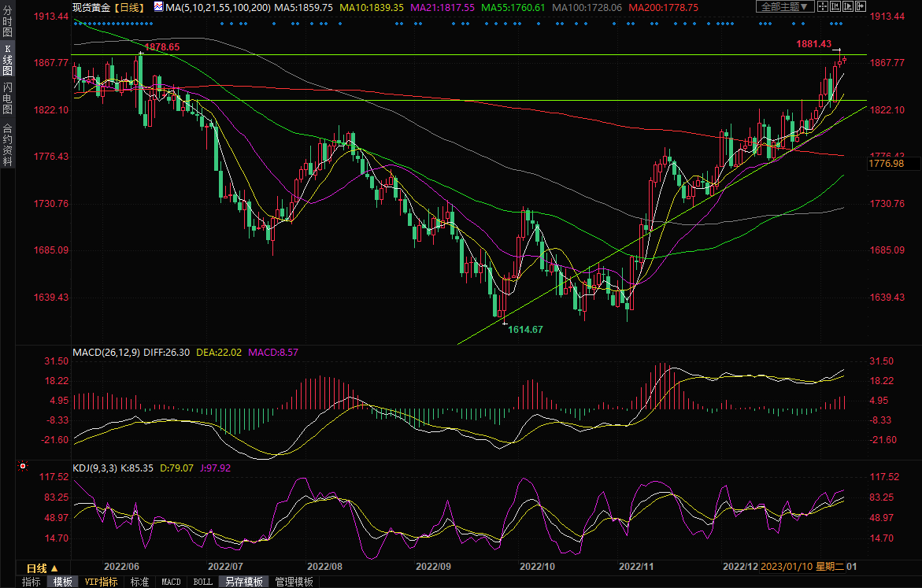Screen dimensions: 922x588
Task: Select the 指标 bottom tab
Action: coord(31,582)
